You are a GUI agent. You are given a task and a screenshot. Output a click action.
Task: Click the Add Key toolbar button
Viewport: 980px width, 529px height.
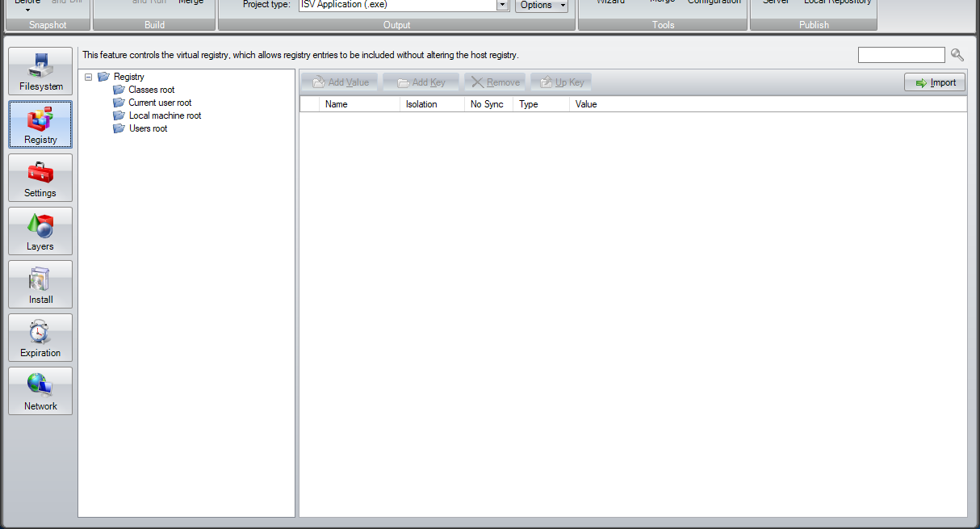point(421,82)
